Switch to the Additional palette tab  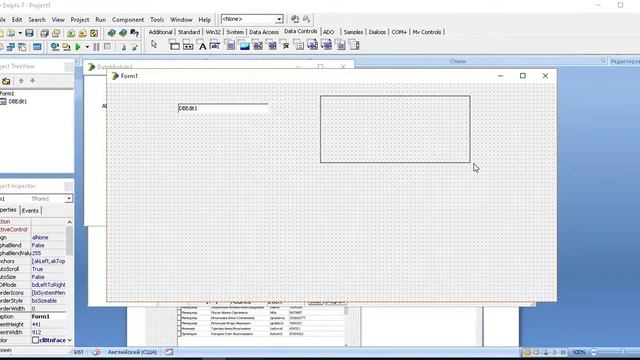pos(160,32)
